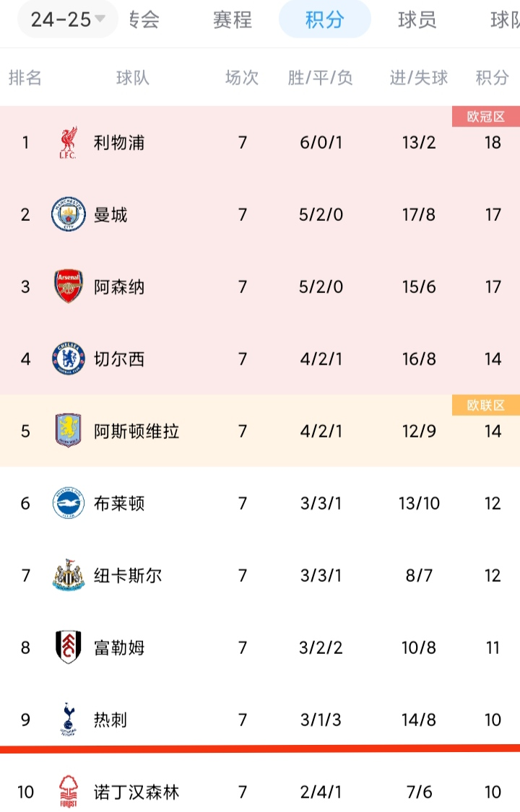The height and width of the screenshot is (812, 520).
Task: Open the 24-25 season dropdown
Action: (68, 19)
